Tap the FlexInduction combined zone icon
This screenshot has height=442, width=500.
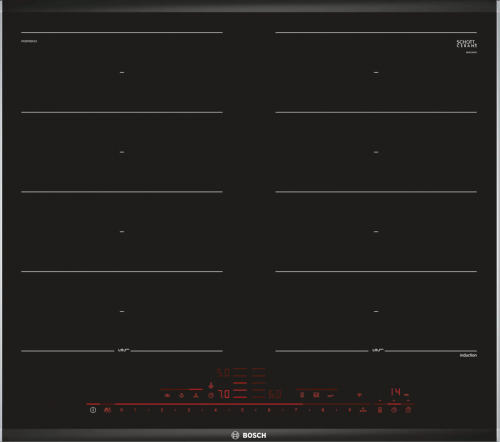(302, 395)
